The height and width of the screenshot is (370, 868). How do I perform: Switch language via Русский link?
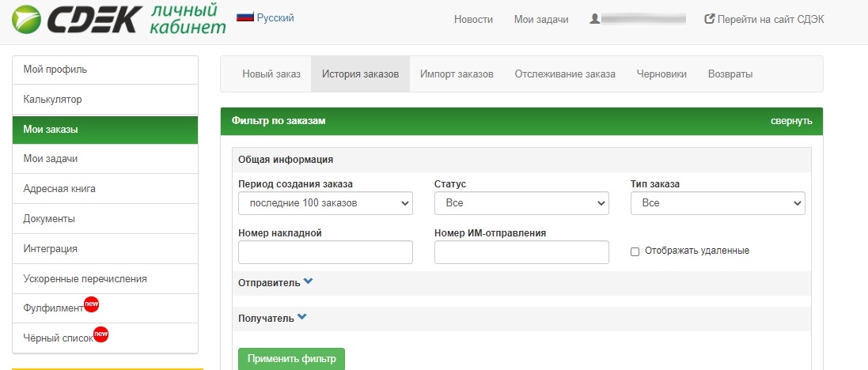click(x=275, y=17)
